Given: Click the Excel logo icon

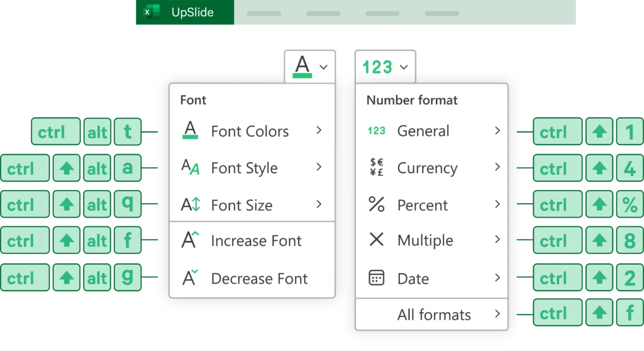Looking at the screenshot, I should tap(150, 12).
